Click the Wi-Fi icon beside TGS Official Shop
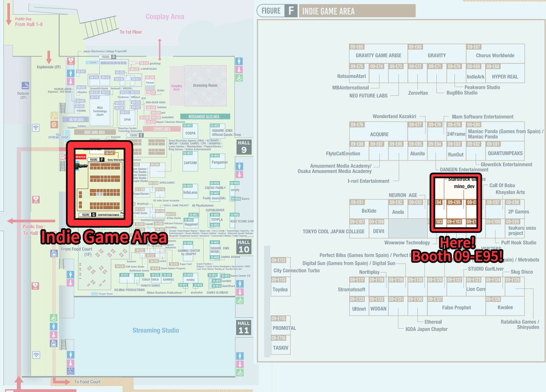 36,128
